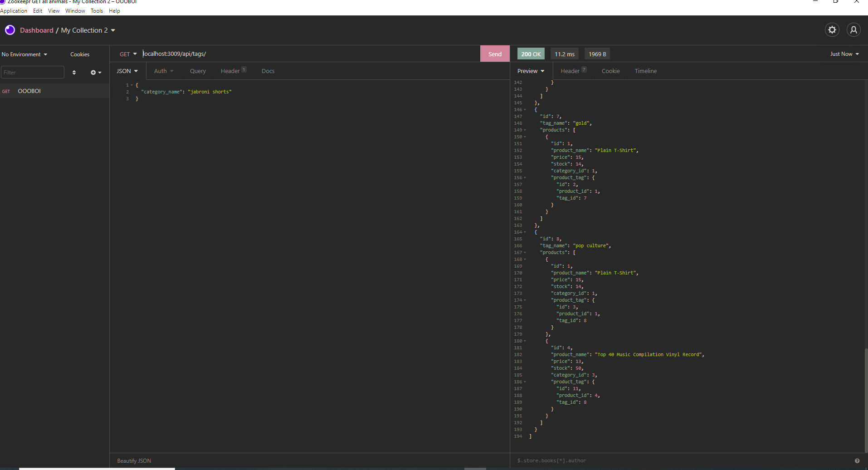The image size is (868, 470).
Task: Open the 'Just Now' response history dropdown
Action: click(844, 54)
